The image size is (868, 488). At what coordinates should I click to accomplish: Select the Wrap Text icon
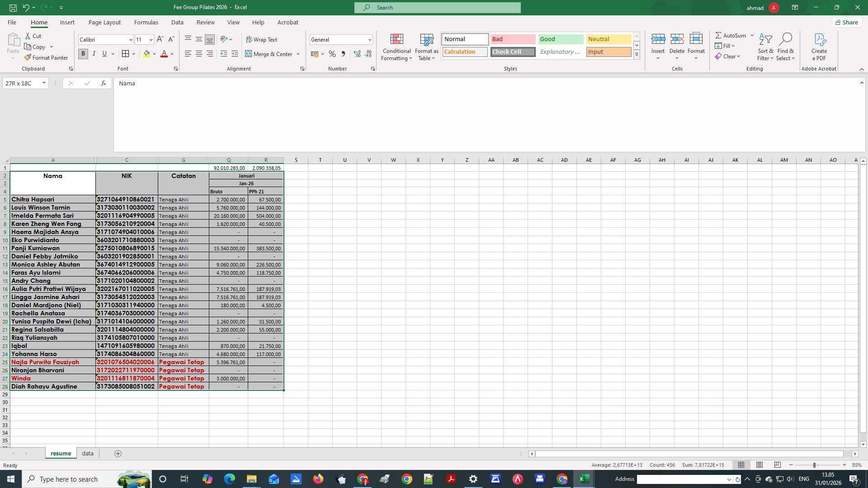[250, 39]
